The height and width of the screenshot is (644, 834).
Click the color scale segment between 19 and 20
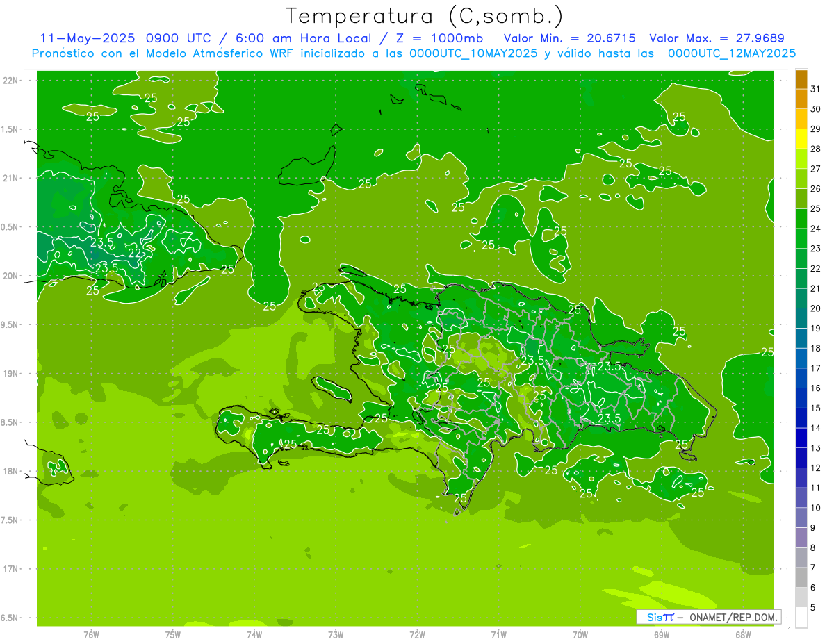(801, 318)
